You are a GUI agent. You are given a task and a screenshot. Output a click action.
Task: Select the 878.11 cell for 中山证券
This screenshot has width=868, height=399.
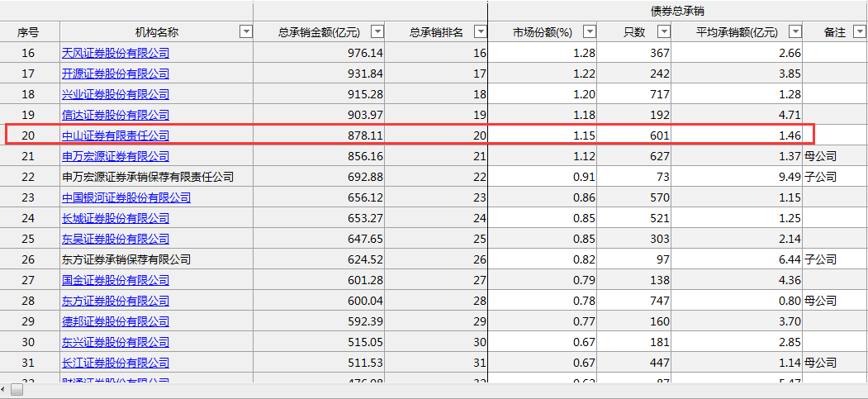pyautogui.click(x=319, y=135)
